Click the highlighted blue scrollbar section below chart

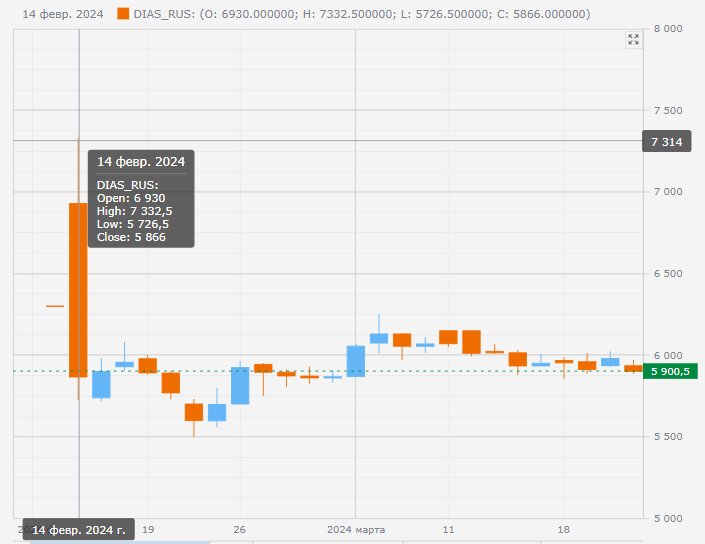pos(170,542)
